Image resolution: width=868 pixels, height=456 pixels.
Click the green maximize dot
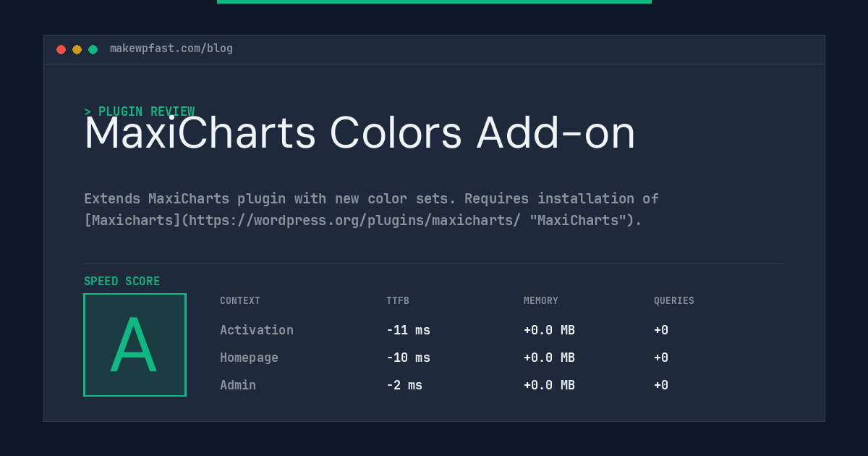tap(93, 49)
